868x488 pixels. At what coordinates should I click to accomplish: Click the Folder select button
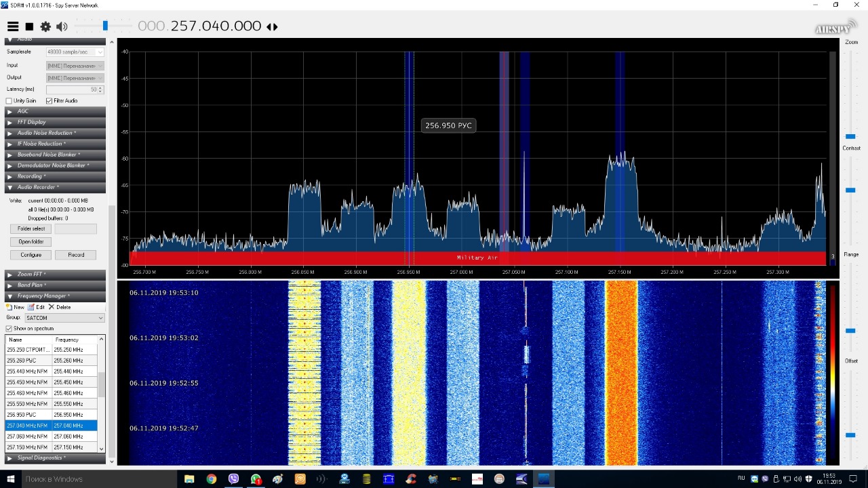coord(31,229)
